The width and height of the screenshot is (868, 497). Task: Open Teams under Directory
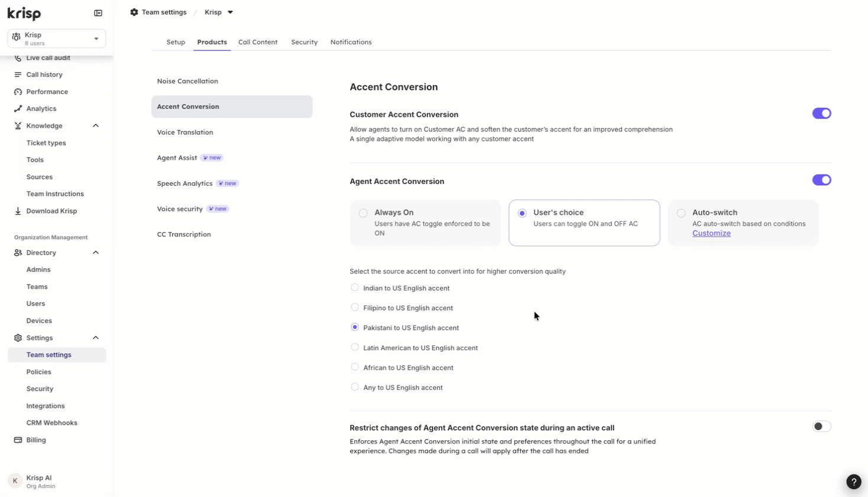(37, 287)
